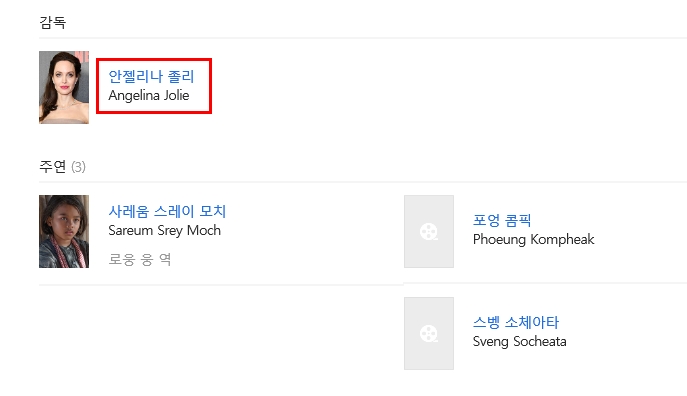
Task: Click the 감독 section heading
Action: [x=53, y=22]
